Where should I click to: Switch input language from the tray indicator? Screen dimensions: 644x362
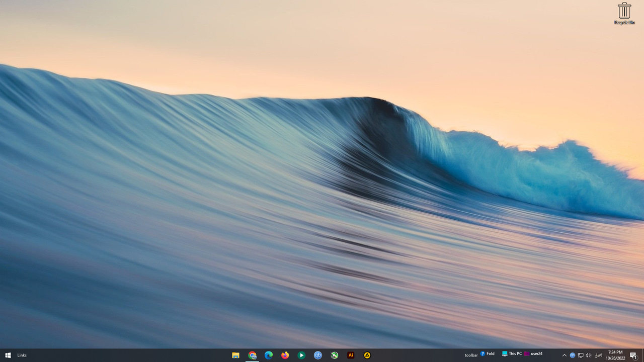tap(598, 355)
